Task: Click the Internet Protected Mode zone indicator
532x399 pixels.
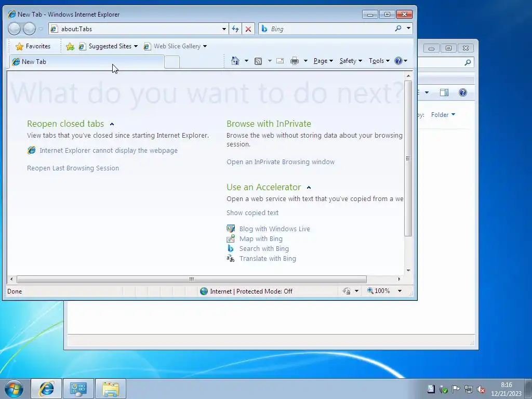Action: coord(246,291)
